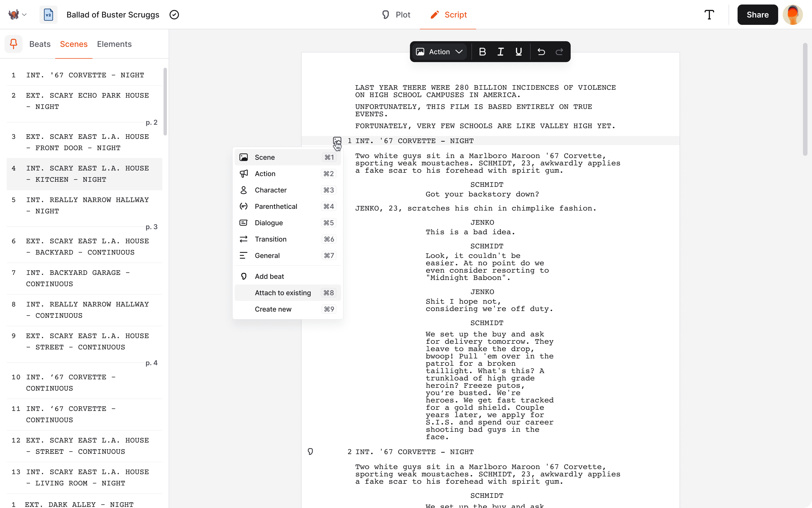Choose General in the element menu
Screen dimensions: 812x508
pyautogui.click(x=288, y=256)
